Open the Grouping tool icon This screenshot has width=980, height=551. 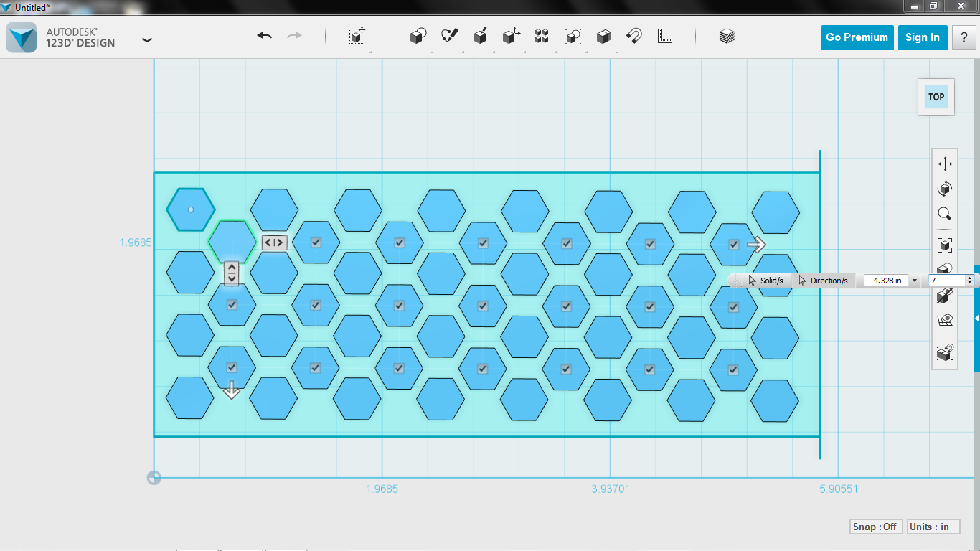(x=573, y=37)
